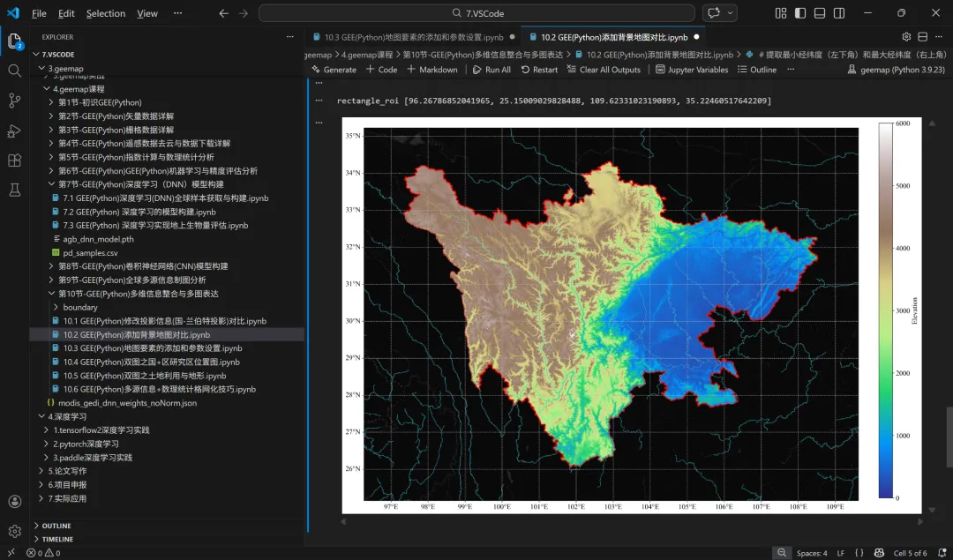Open the Copilot chat dropdown arrow

coord(730,12)
